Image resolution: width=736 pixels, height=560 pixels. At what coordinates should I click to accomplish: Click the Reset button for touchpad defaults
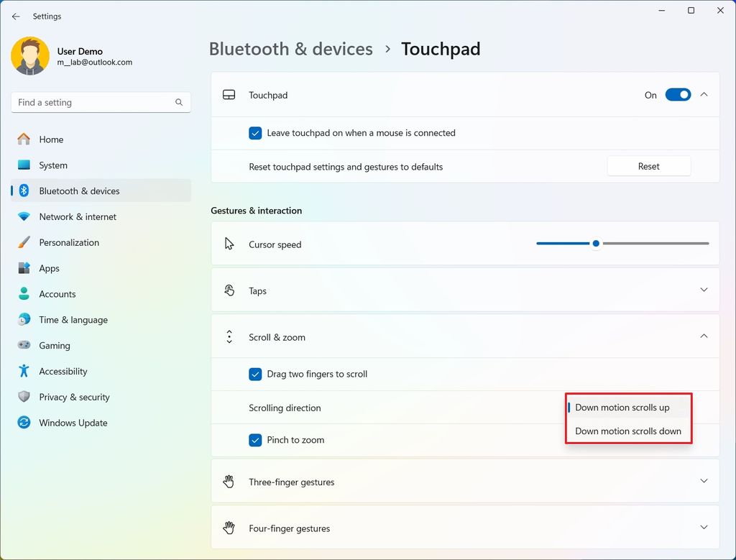[648, 165]
